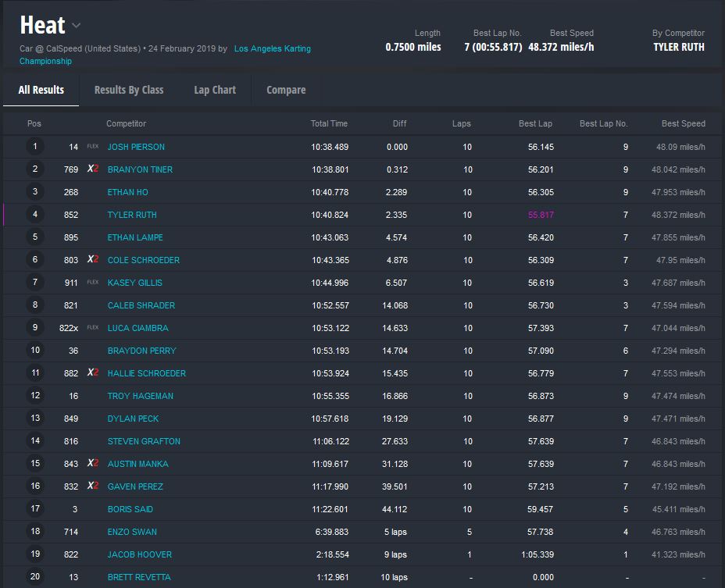Screen dimensions: 725x588
Task: Click the X2 badge beside Branyon Tiner
Action: 92,169
